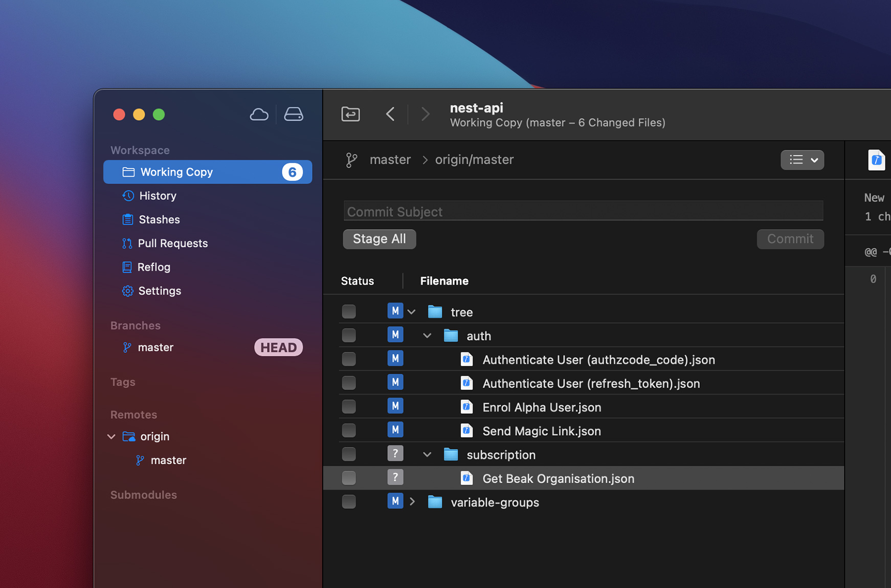Viewport: 891px width, 588px height.
Task: Expand the variable-groups folder
Action: click(413, 501)
